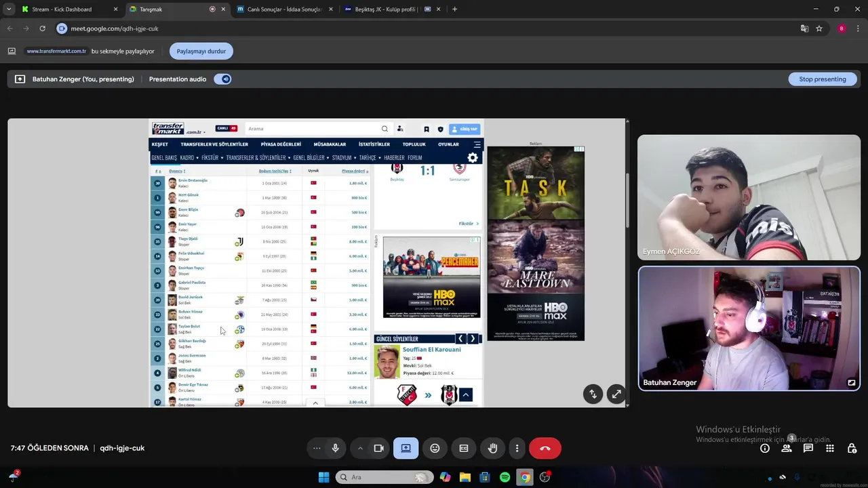Open the new browser tab plus button
This screenshot has height=488, width=868.
pyautogui.click(x=454, y=9)
